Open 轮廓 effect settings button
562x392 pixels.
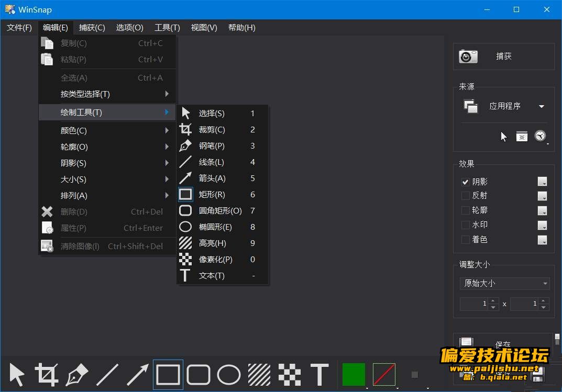542,210
